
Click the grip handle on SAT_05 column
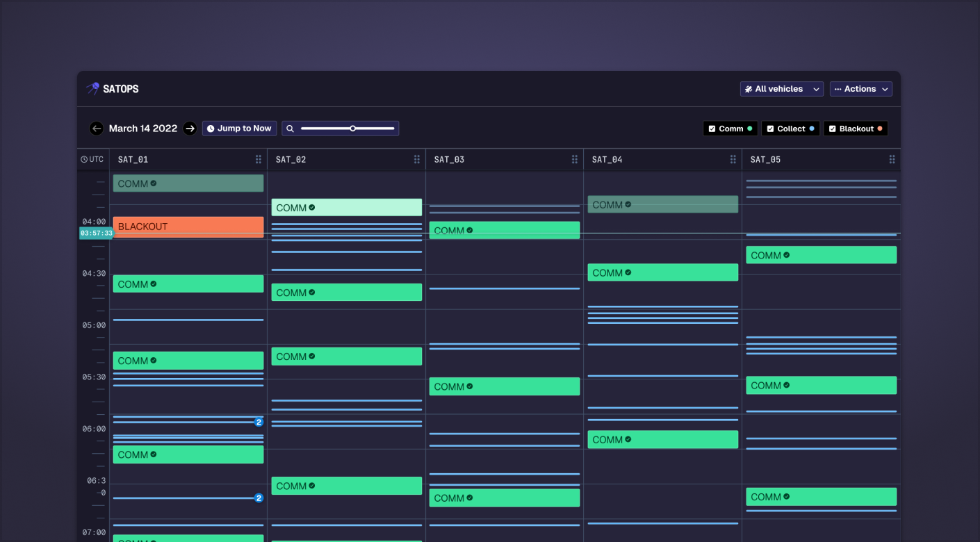pyautogui.click(x=892, y=159)
